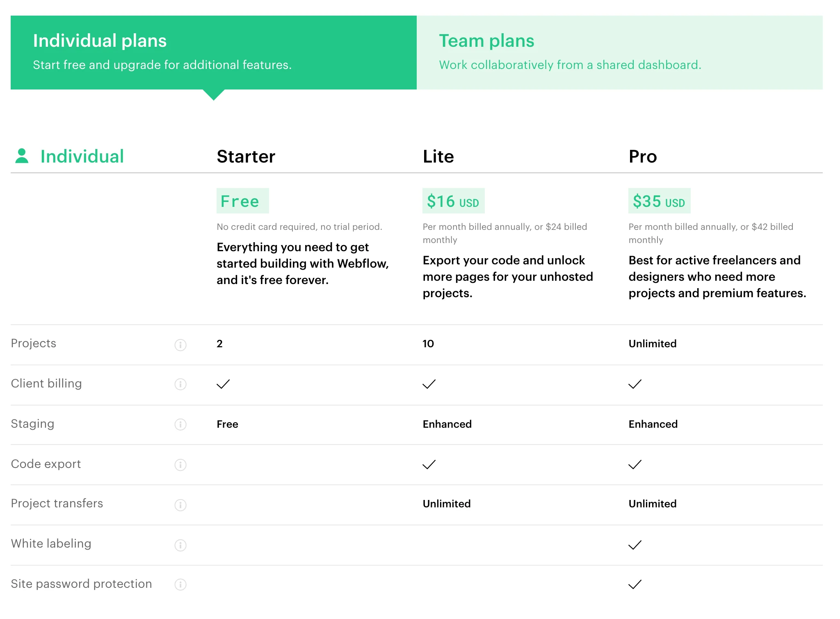Click the Starter plan heading
Image resolution: width=840 pixels, height=619 pixels.
(246, 157)
